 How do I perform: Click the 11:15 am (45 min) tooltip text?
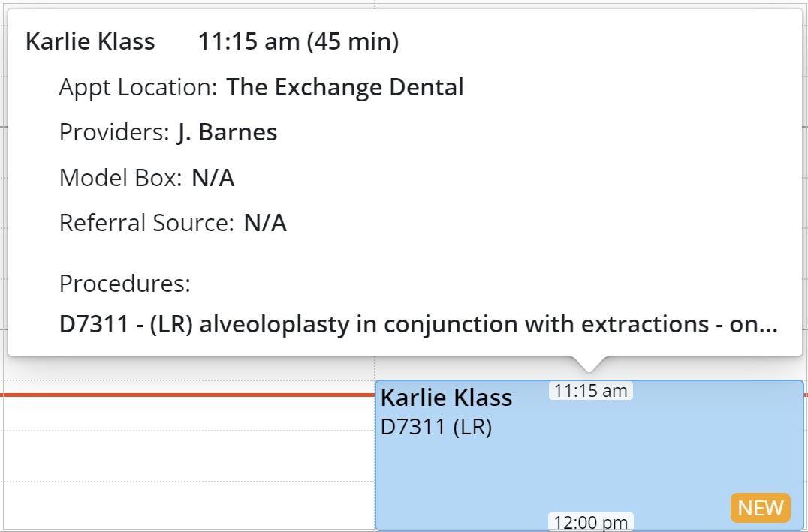point(298,42)
